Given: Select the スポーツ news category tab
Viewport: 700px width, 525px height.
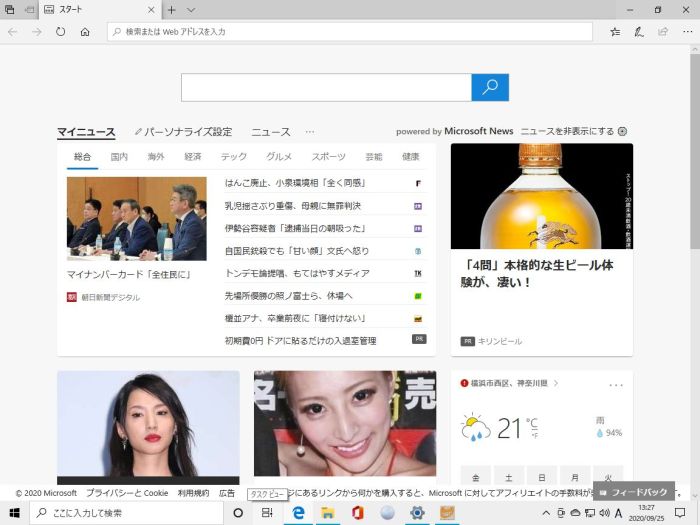Looking at the screenshot, I should [x=328, y=157].
